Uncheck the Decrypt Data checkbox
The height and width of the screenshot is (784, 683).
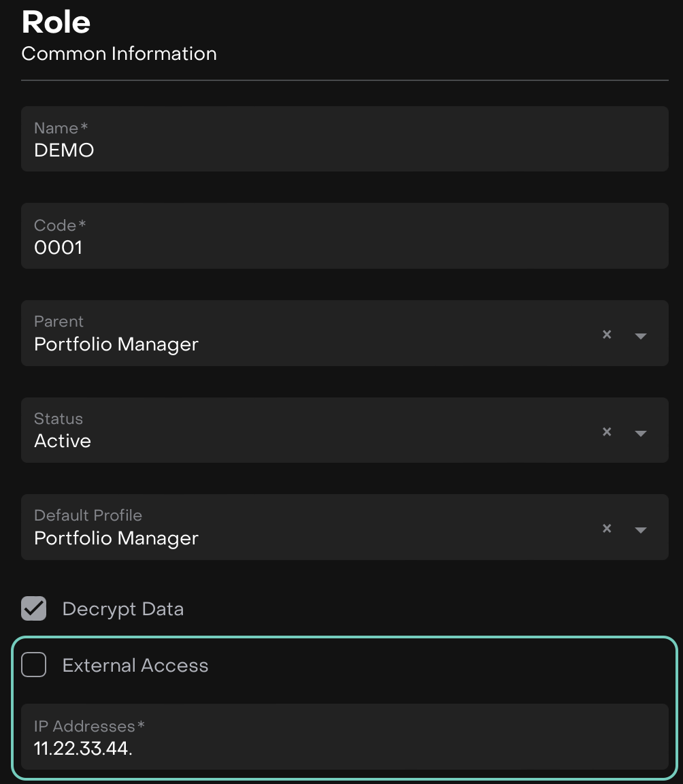click(34, 608)
